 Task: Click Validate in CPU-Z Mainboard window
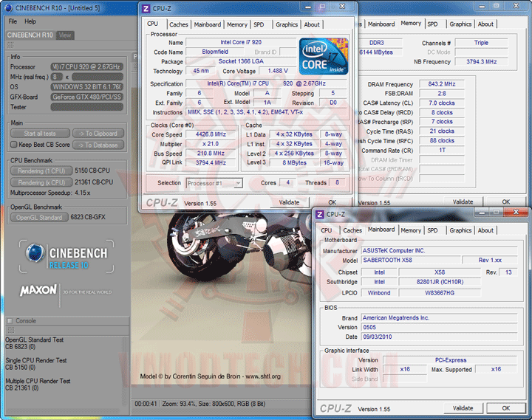(x=463, y=408)
